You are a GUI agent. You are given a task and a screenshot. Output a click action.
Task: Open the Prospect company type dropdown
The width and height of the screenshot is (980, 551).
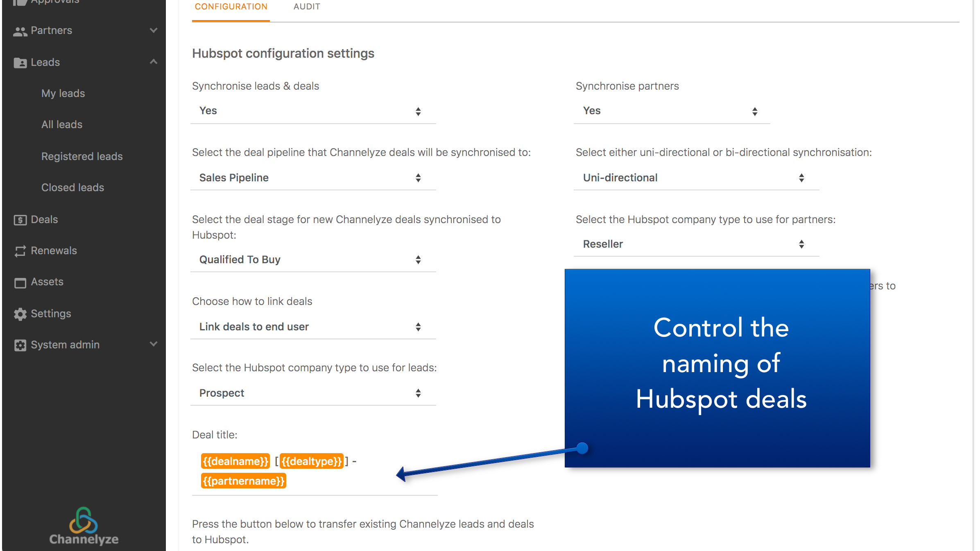pos(313,393)
